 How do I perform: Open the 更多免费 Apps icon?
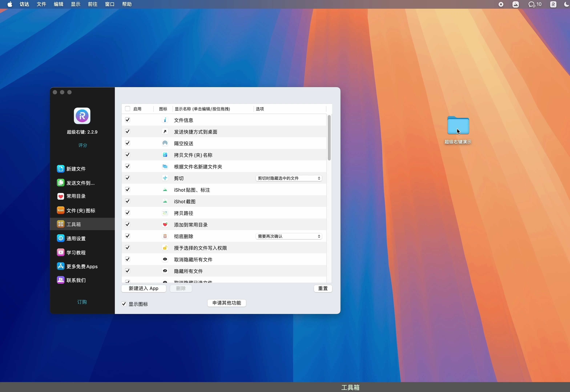tap(61, 266)
